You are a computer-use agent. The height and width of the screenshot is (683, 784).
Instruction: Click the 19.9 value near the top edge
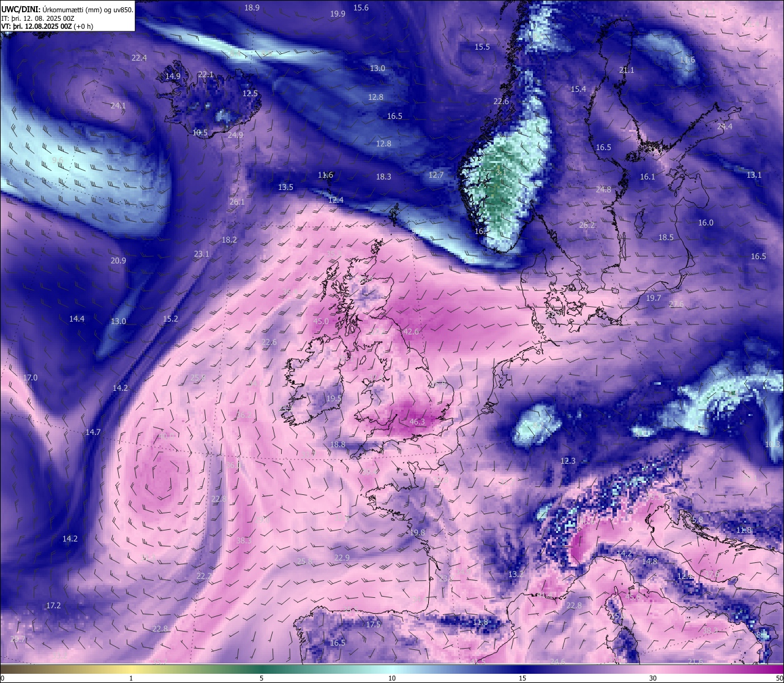337,13
